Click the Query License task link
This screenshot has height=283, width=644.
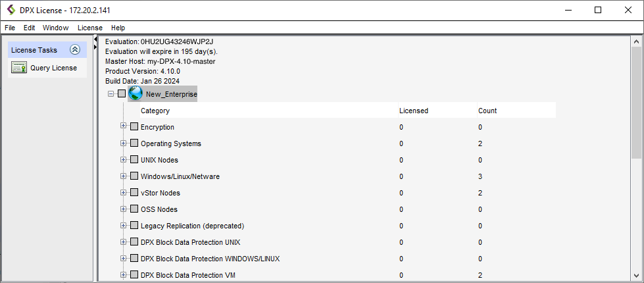53,68
